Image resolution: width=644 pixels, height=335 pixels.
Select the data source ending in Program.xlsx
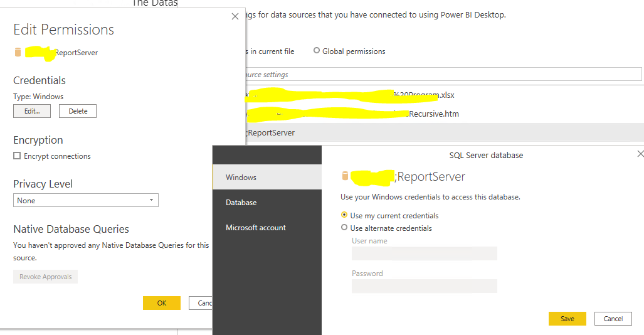tap(445, 95)
